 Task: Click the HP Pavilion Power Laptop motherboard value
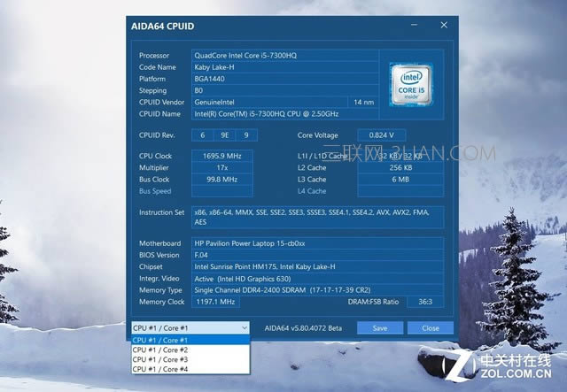tap(317, 243)
